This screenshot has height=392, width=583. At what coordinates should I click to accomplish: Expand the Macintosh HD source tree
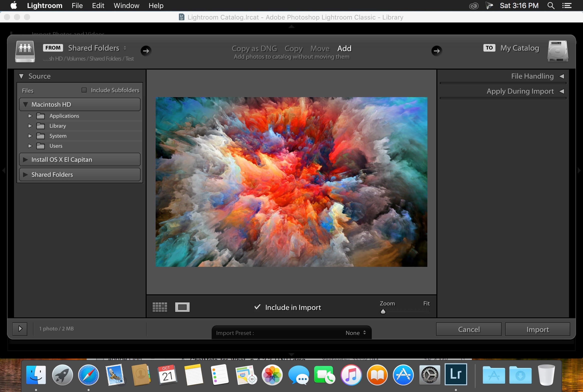25,104
